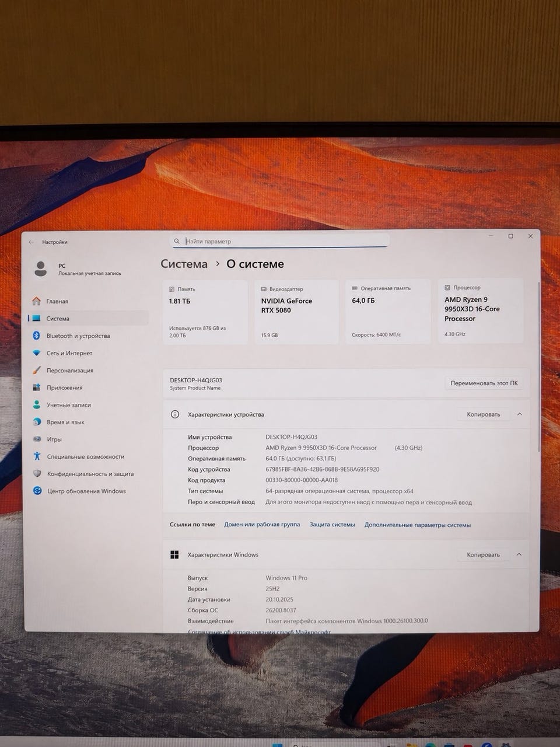Open the Видеоадаптер NVIDIA GeForce RTX 5080 card
The image size is (560, 747).
tap(296, 312)
